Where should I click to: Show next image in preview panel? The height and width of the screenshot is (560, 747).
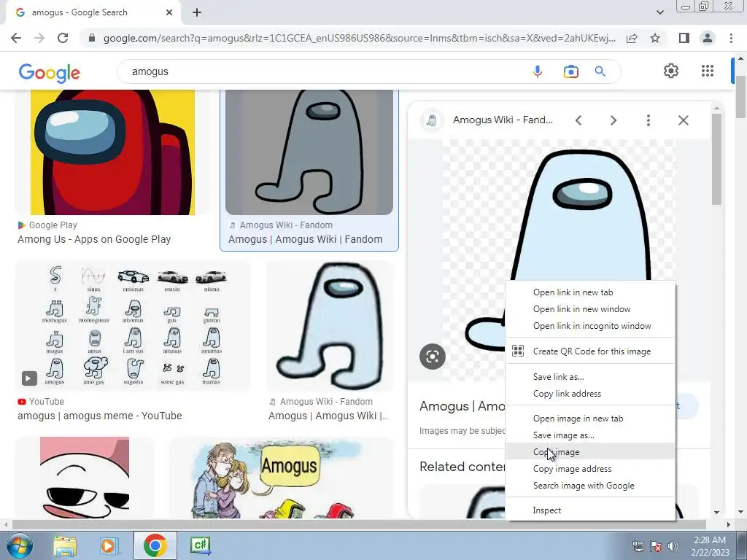click(613, 120)
